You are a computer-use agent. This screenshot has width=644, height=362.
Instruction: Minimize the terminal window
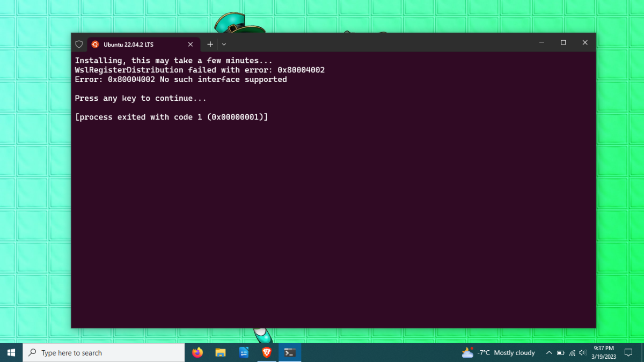pyautogui.click(x=541, y=42)
